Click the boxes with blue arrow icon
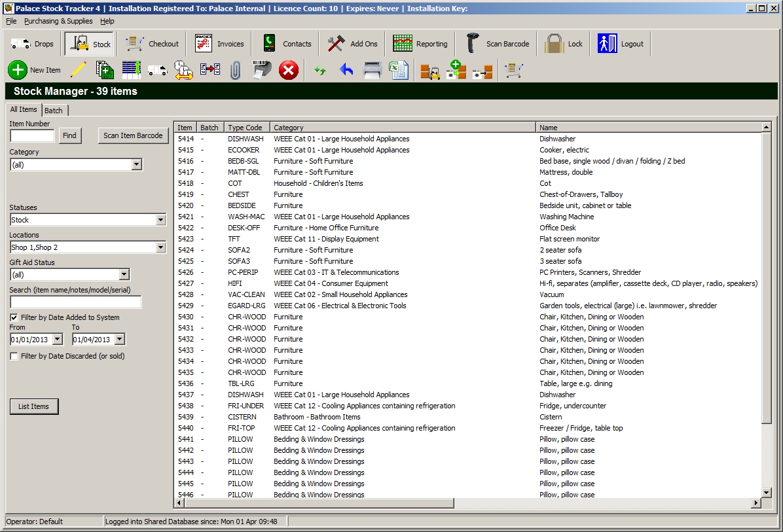The image size is (783, 532). [x=483, y=71]
